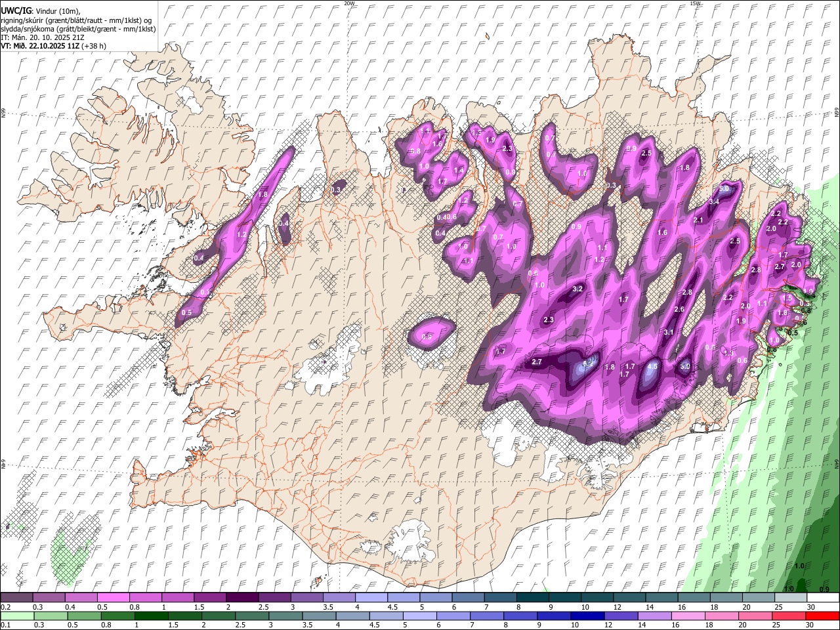Click the '15W' longitude label

694,3
